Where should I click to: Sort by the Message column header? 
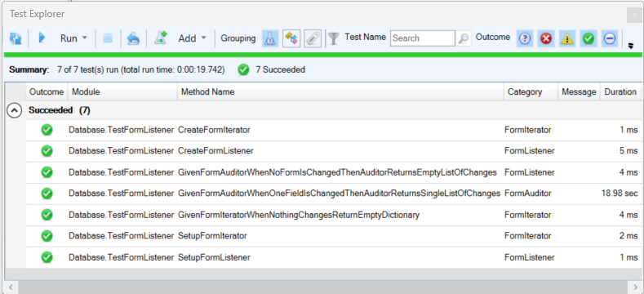(x=579, y=92)
